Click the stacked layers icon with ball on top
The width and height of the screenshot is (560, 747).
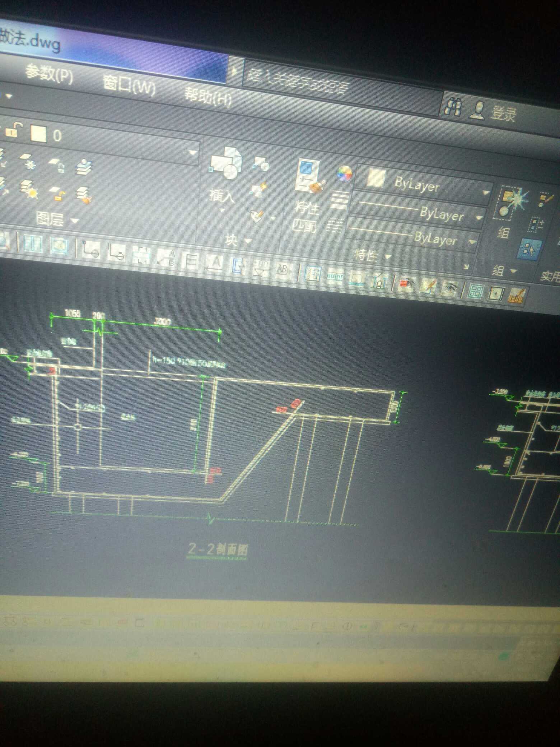coord(85,167)
